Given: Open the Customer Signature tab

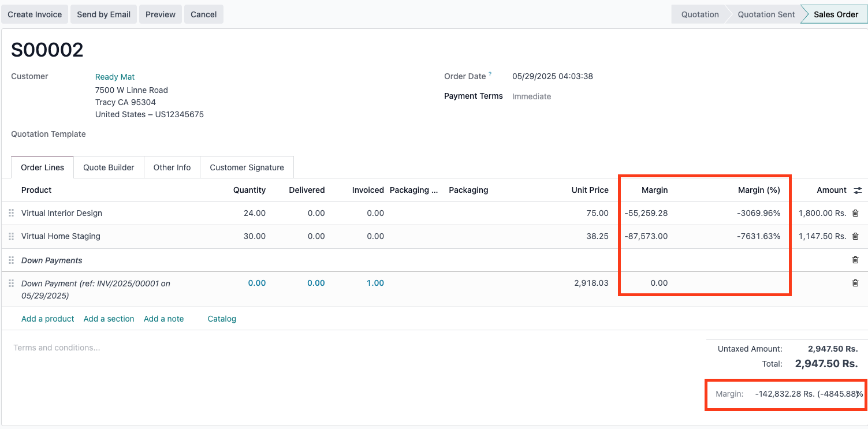Looking at the screenshot, I should [247, 167].
